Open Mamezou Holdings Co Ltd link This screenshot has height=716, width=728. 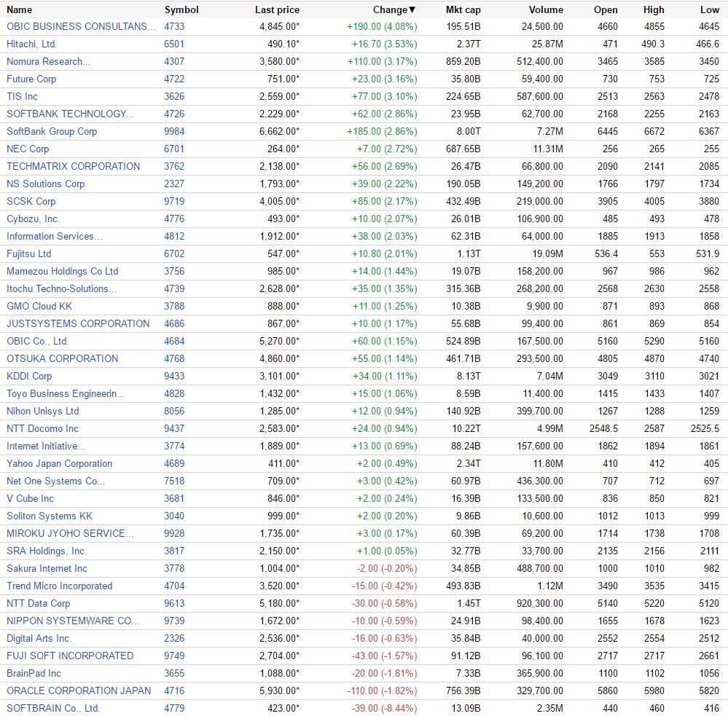pos(62,272)
